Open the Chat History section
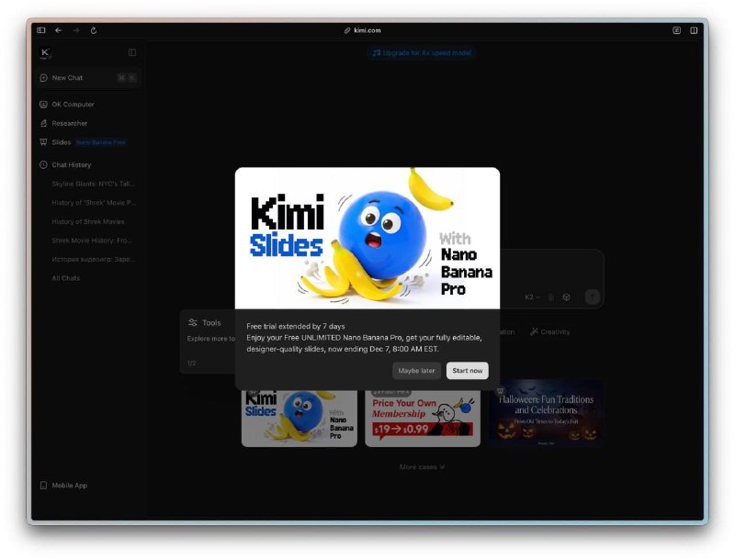Image resolution: width=735 pixels, height=560 pixels. click(72, 164)
